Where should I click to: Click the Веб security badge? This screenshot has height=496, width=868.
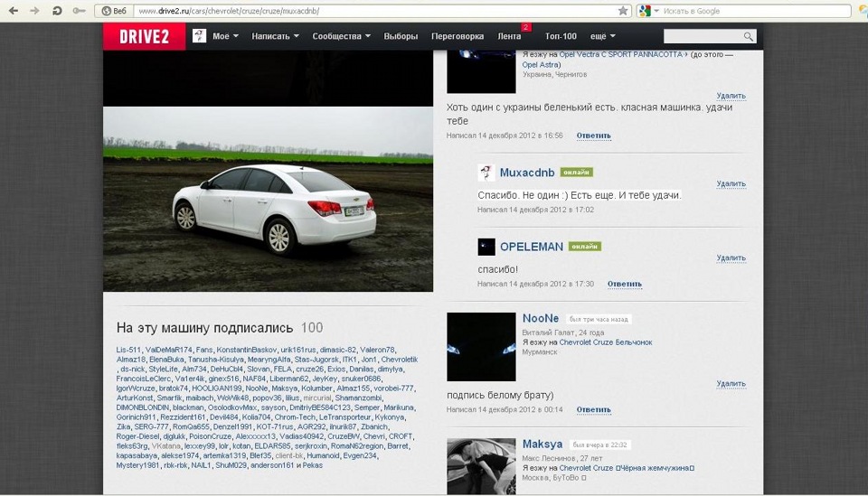pyautogui.click(x=115, y=11)
